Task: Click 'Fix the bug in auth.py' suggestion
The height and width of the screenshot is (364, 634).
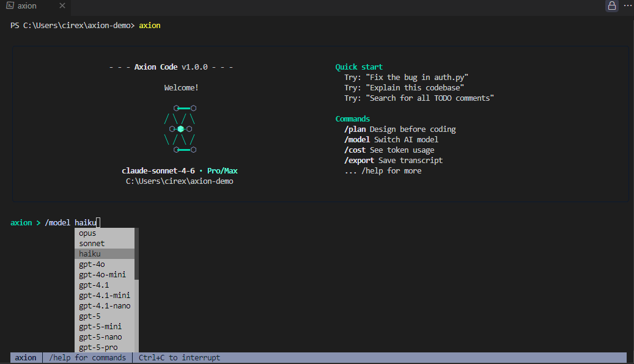Action: [417, 78]
